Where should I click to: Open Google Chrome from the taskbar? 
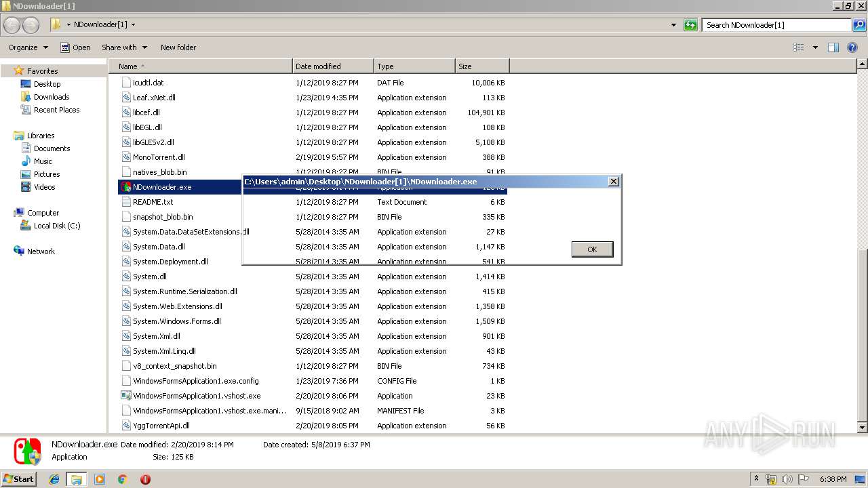(122, 479)
